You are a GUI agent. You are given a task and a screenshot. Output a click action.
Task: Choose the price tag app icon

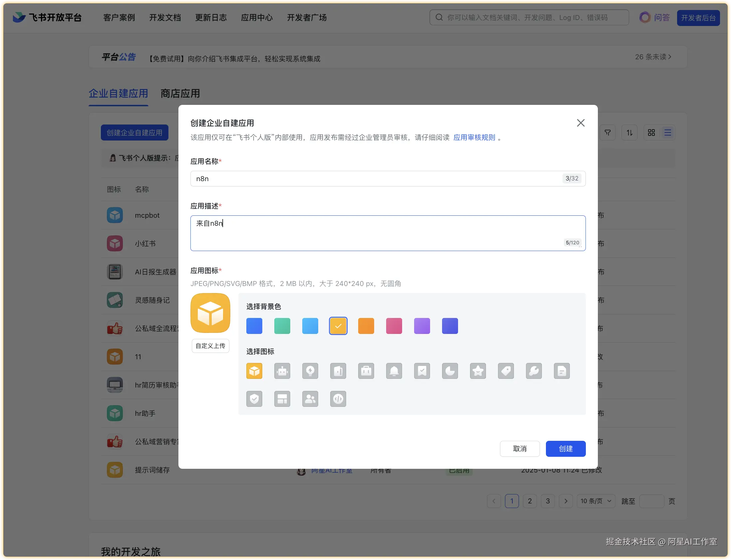pos(506,371)
